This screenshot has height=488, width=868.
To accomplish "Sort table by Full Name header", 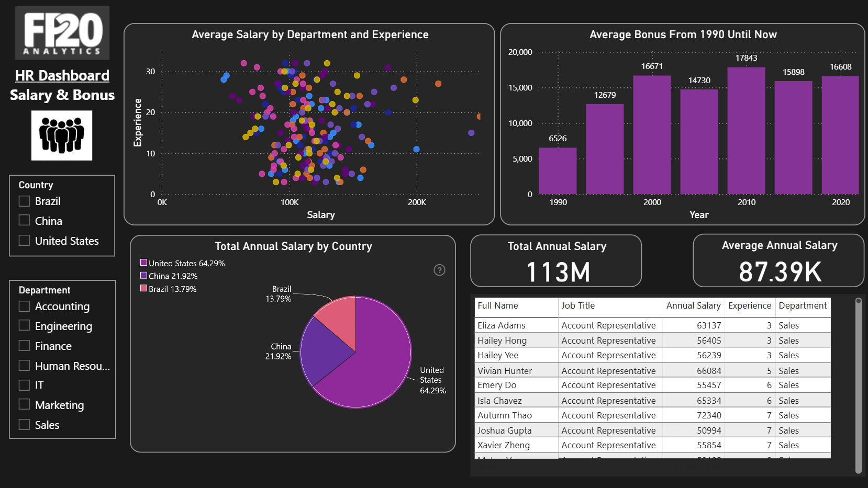I will pyautogui.click(x=498, y=305).
